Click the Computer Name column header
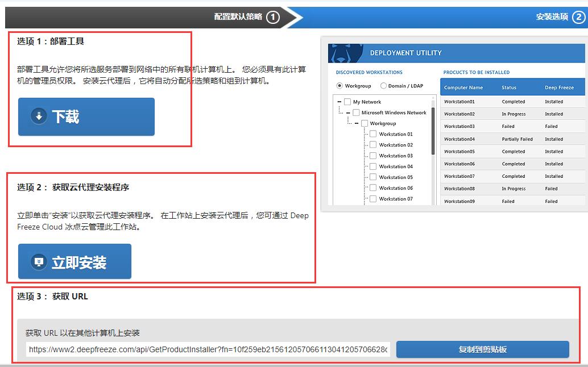This screenshot has height=367, width=588. (463, 87)
